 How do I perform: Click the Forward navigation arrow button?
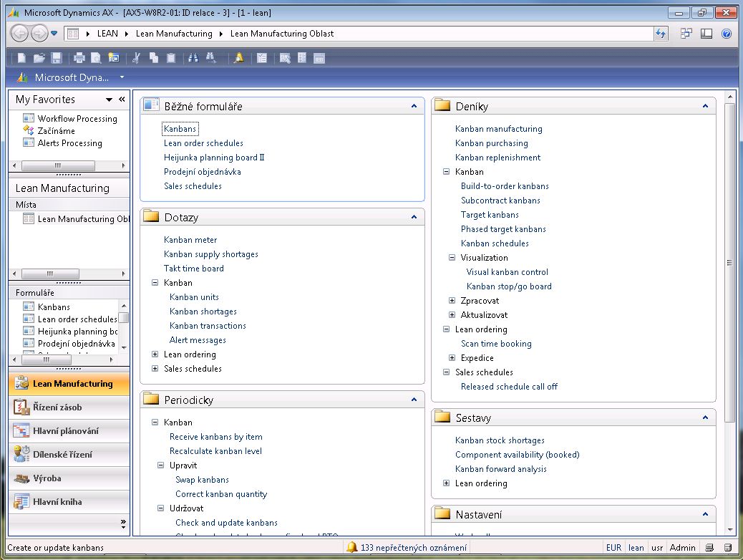pyautogui.click(x=39, y=33)
